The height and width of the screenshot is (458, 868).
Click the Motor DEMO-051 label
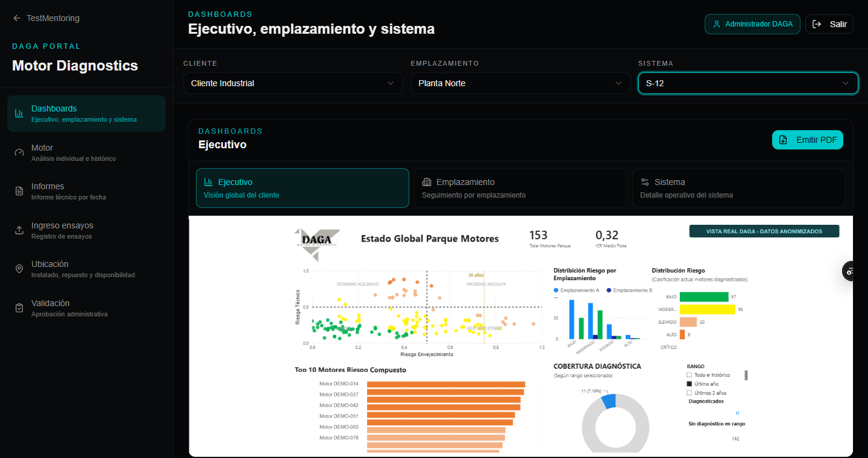(339, 416)
